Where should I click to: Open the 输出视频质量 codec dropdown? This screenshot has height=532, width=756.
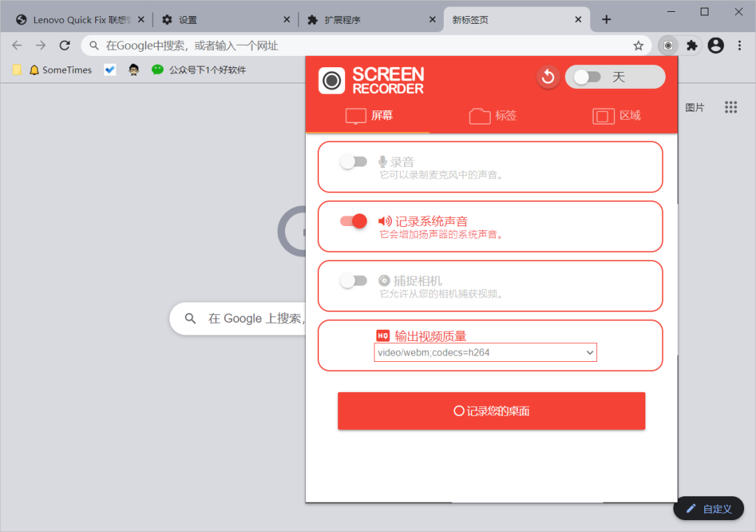(x=485, y=353)
